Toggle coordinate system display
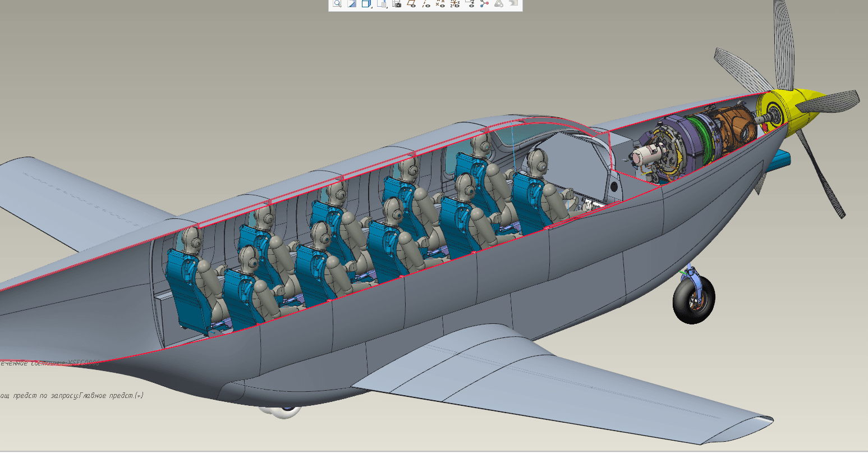 point(455,3)
